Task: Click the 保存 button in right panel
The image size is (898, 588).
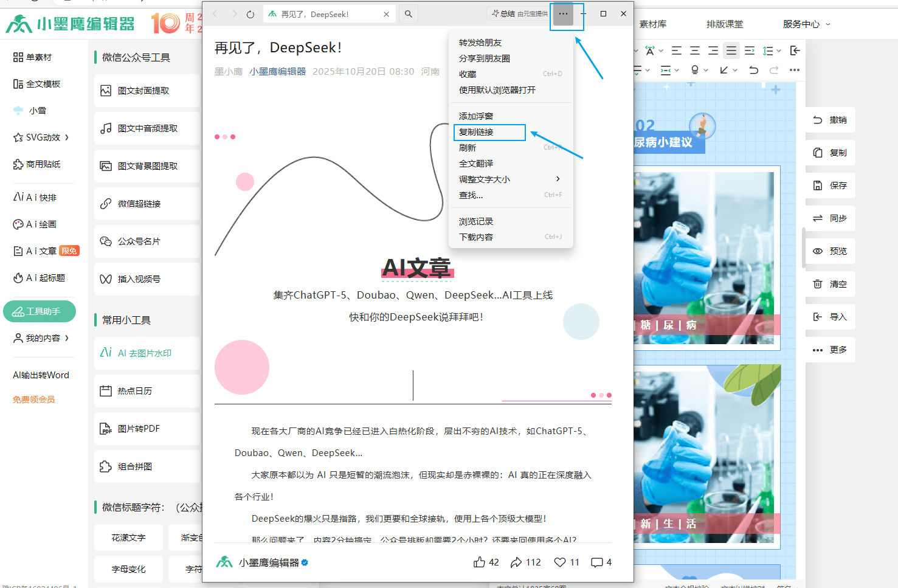Action: point(831,185)
